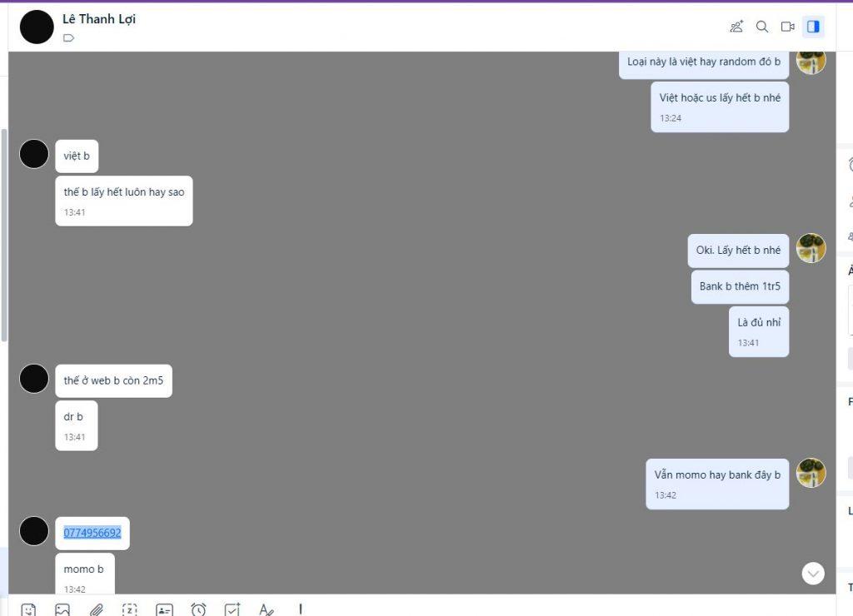Open the contact avatar in the chat header

tap(37, 27)
